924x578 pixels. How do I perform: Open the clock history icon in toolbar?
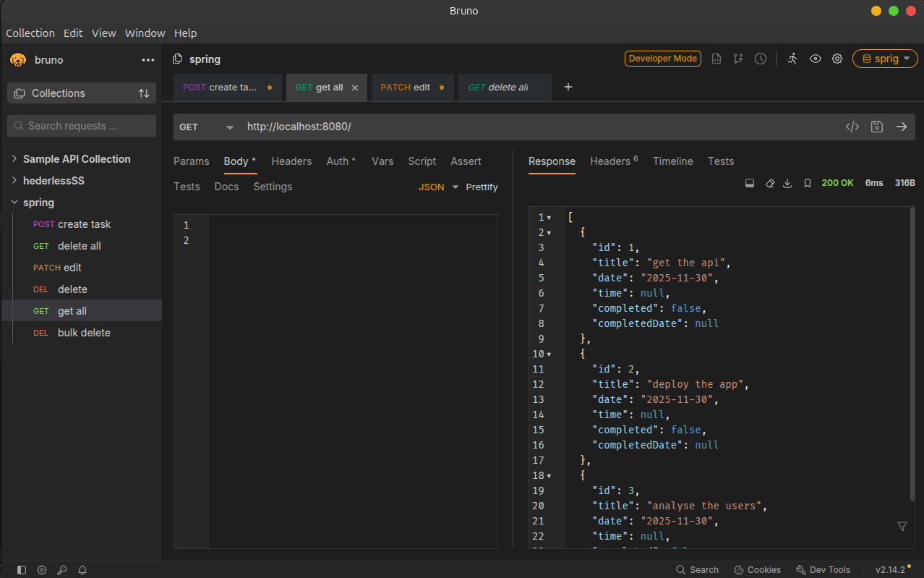[x=761, y=59]
